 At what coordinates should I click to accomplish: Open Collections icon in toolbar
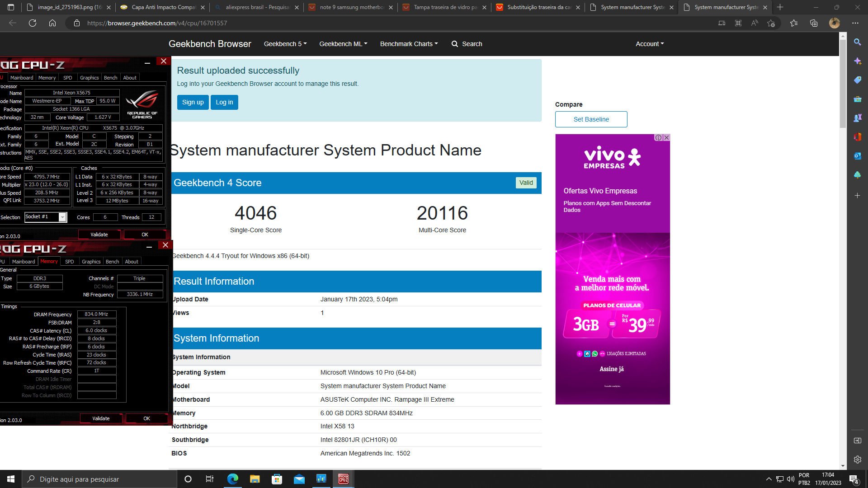click(814, 23)
